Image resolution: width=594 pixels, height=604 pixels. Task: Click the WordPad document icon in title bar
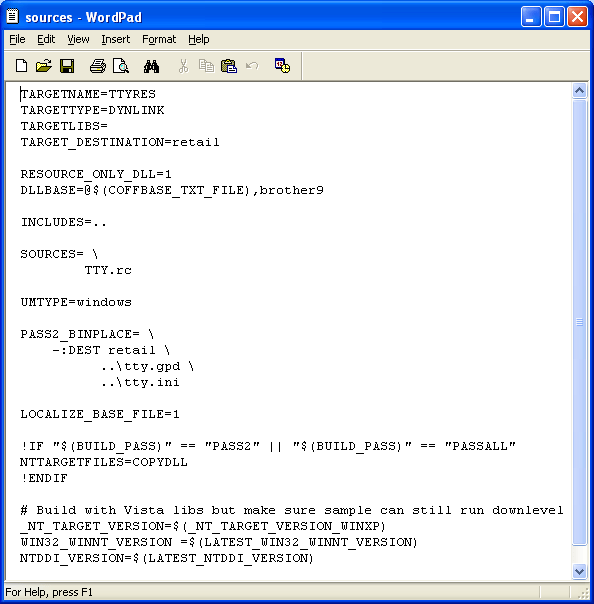(12, 17)
